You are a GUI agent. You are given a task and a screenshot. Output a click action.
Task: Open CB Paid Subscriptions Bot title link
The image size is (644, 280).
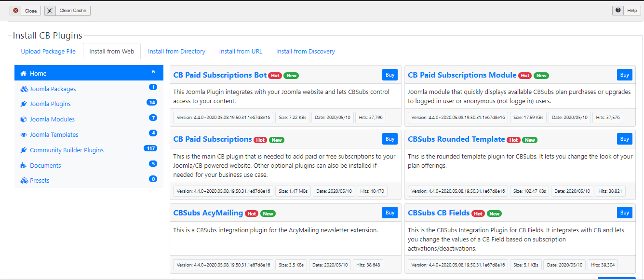tap(220, 75)
